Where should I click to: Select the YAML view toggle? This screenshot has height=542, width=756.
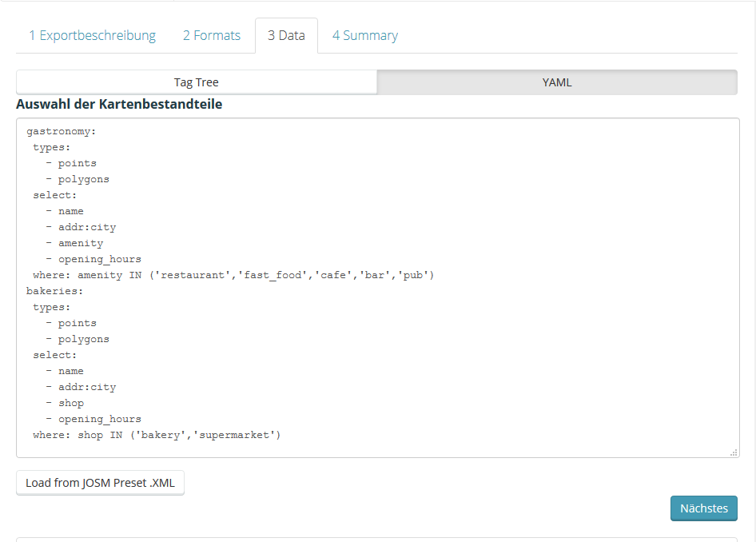[557, 82]
